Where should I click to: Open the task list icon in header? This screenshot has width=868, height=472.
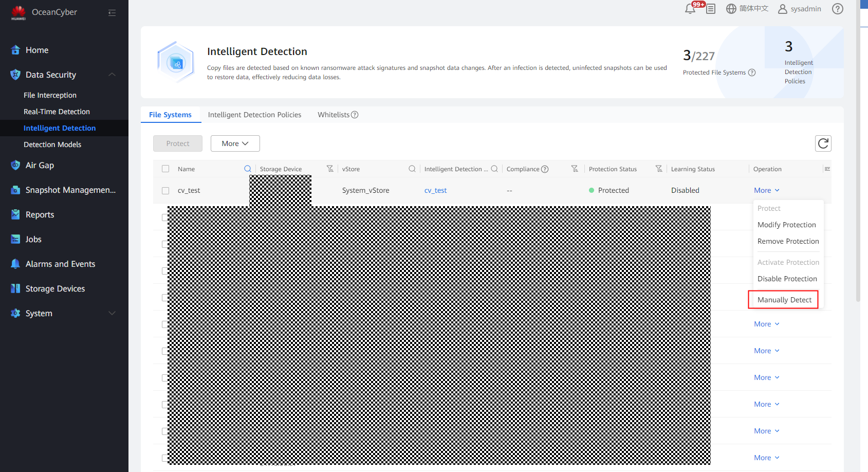[711, 9]
